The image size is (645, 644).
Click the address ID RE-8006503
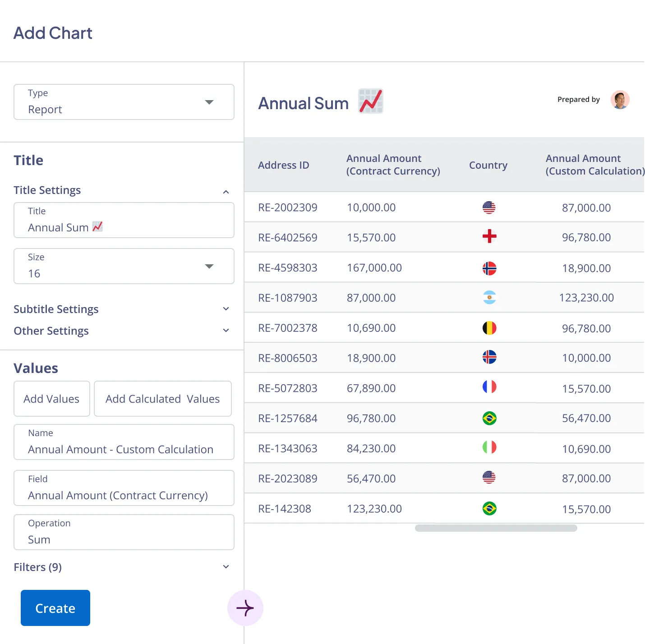tap(288, 358)
